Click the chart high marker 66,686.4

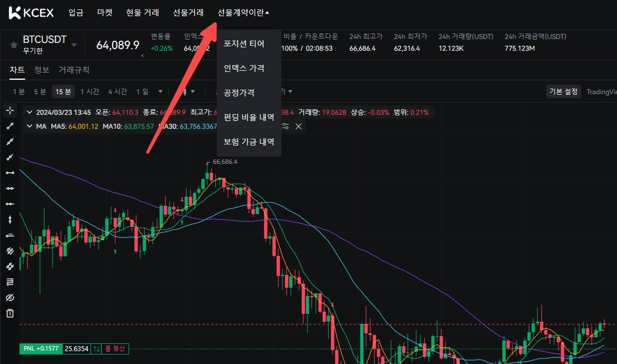(x=225, y=162)
